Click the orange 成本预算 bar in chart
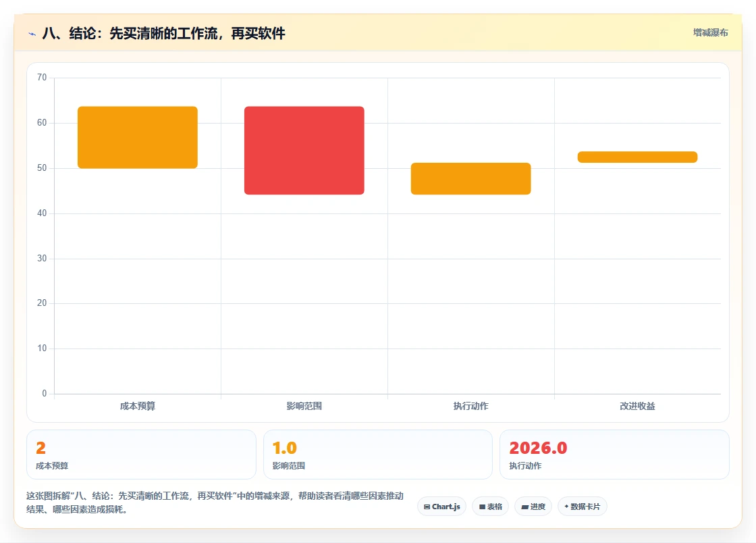 coord(138,137)
